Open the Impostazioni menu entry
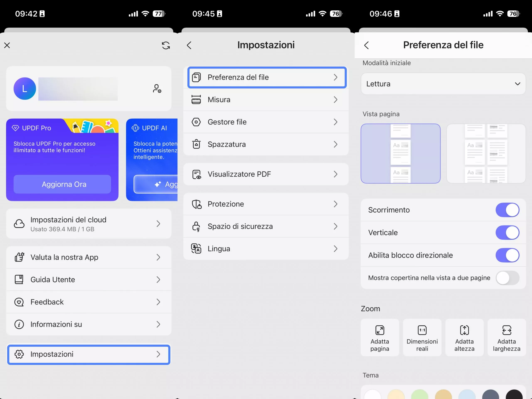This screenshot has height=399, width=532. coord(89,354)
